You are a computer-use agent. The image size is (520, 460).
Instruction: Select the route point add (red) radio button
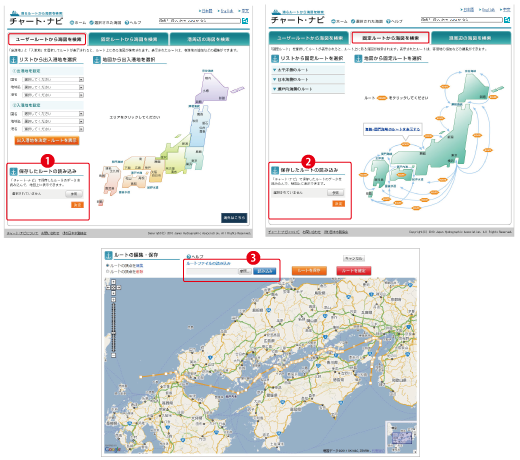(107, 272)
